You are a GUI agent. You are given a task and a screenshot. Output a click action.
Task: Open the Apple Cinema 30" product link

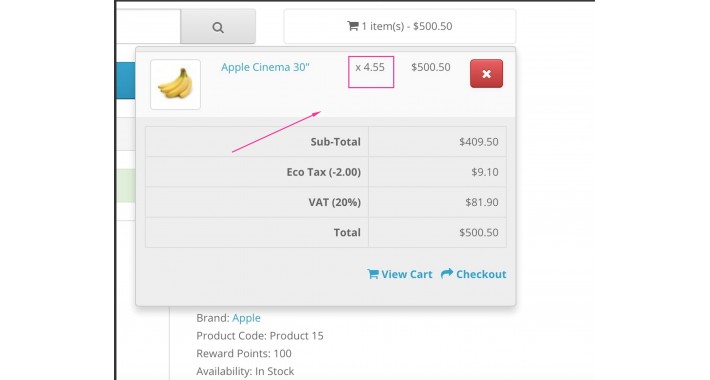265,67
